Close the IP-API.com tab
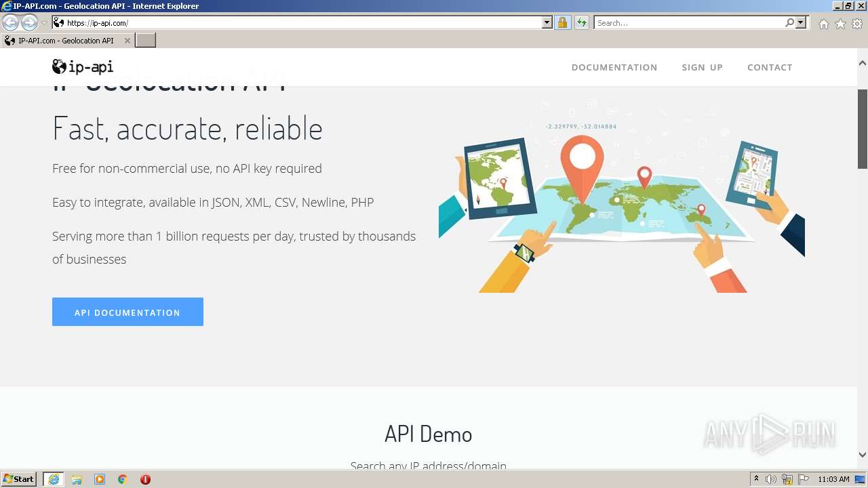Viewport: 868px width, 488px height. click(127, 41)
